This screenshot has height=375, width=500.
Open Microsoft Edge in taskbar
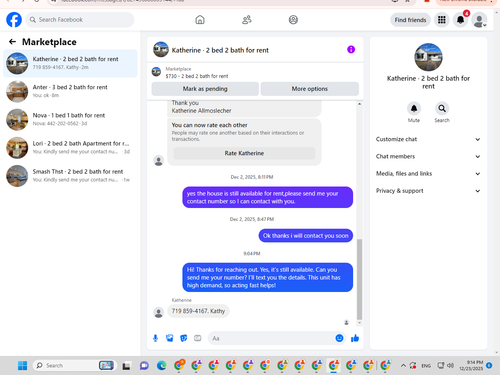coord(162,366)
